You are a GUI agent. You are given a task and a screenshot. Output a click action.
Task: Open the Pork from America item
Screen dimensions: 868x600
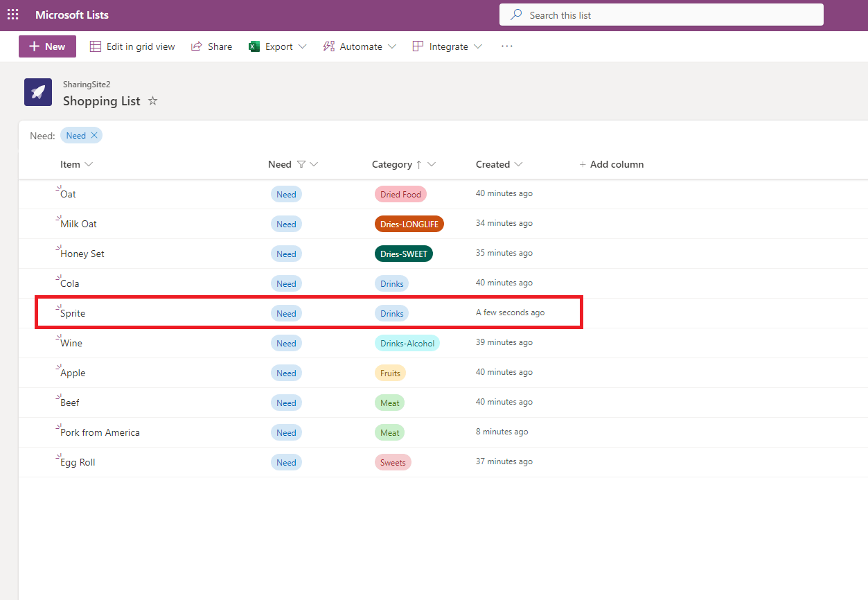100,432
